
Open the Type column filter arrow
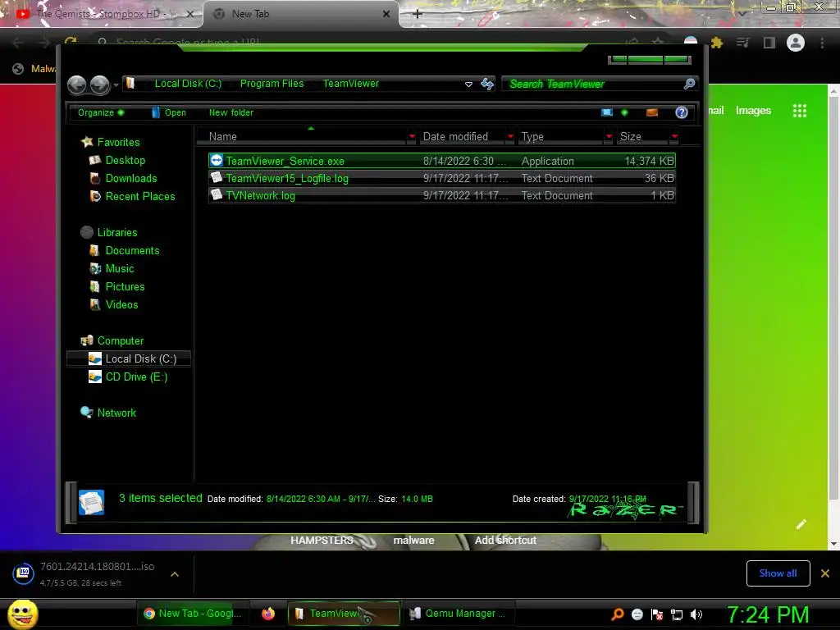[609, 137]
